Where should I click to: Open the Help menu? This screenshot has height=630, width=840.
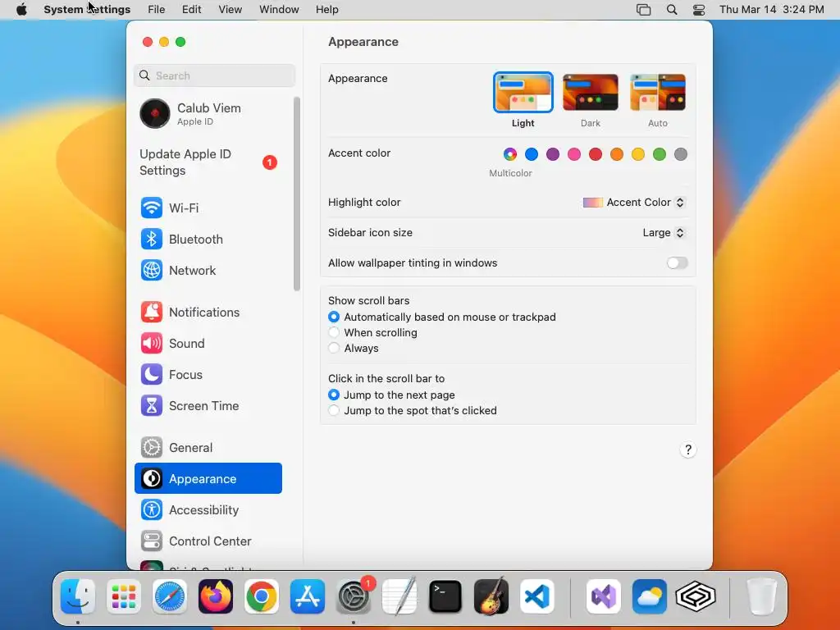326,10
